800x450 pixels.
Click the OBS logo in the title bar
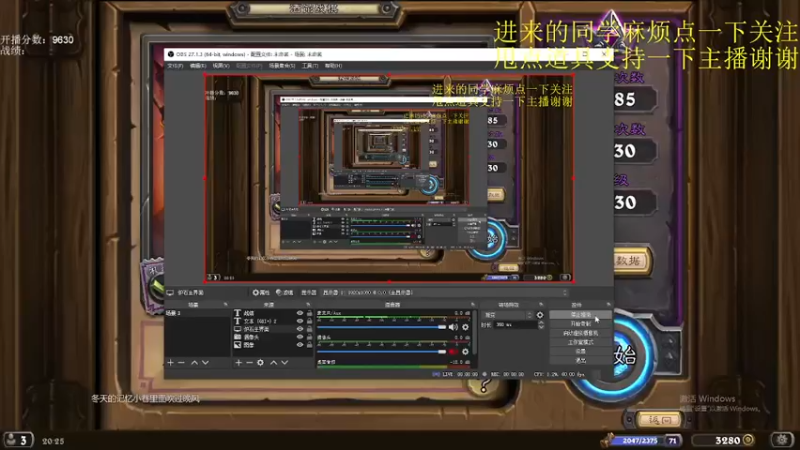[x=171, y=54]
